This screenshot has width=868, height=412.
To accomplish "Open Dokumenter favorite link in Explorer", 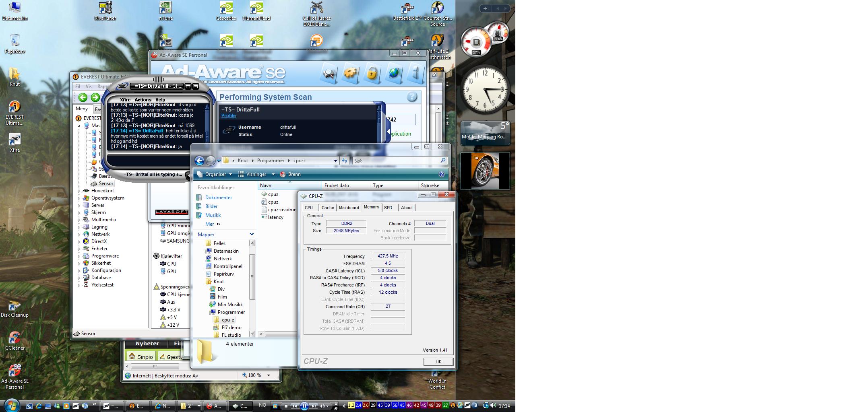I will tap(218, 198).
